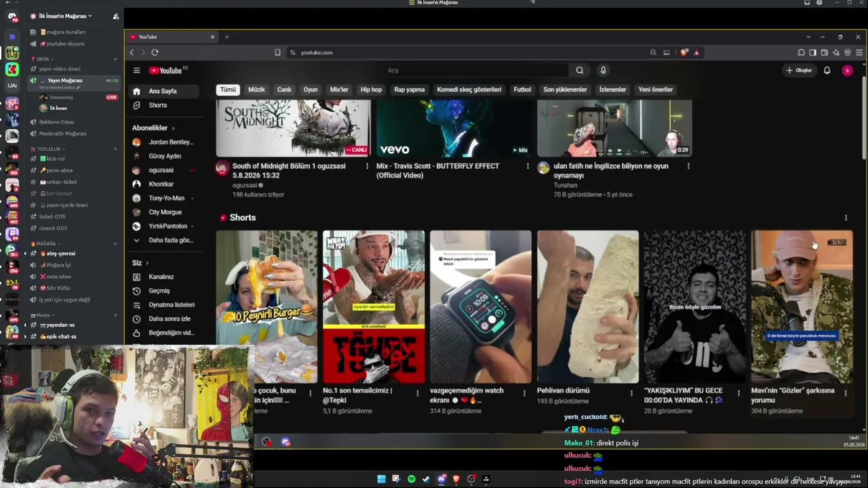Open Spotify from the Windows taskbar
The width and height of the screenshot is (868, 488).
pyautogui.click(x=411, y=479)
